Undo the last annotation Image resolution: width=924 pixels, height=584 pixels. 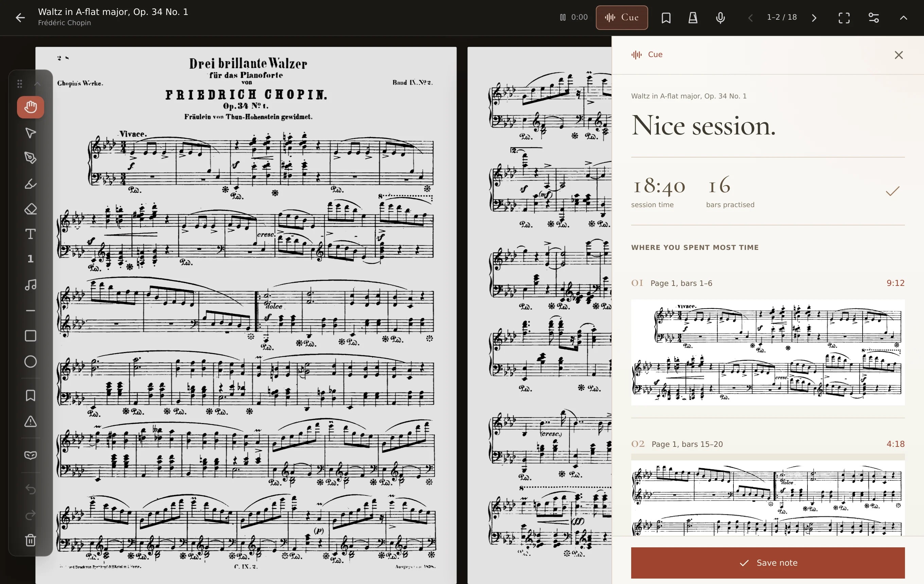(30, 489)
